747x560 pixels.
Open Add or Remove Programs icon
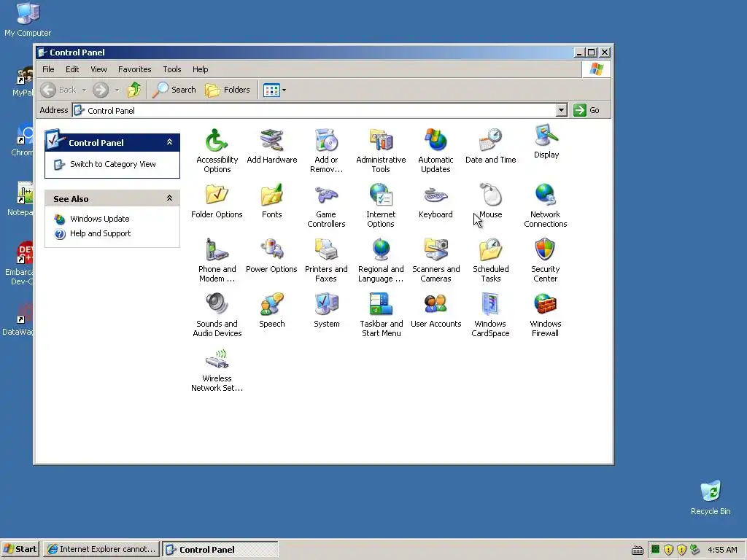(326, 150)
